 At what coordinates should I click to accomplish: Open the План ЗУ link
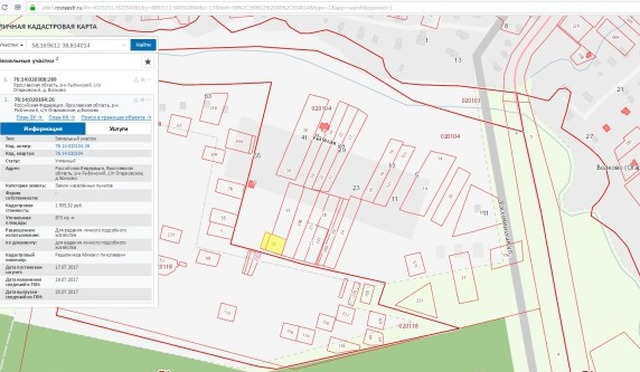pyautogui.click(x=29, y=117)
